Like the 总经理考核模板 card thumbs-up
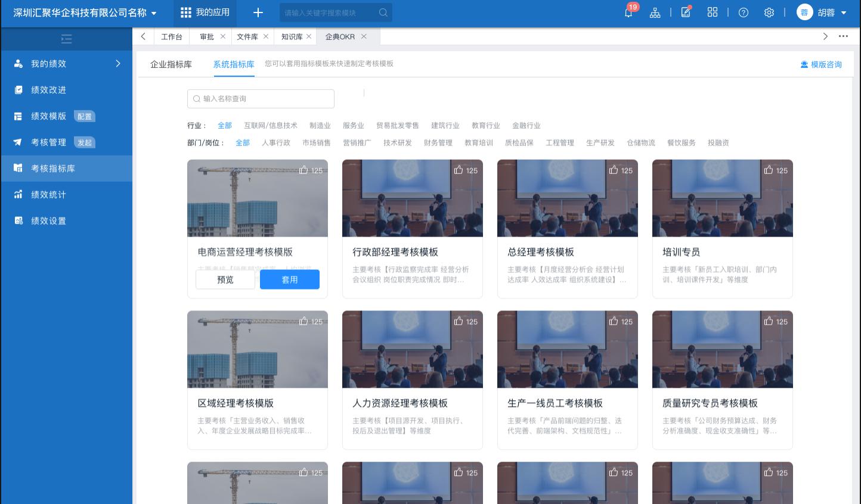This screenshot has height=504, width=861. (x=614, y=170)
